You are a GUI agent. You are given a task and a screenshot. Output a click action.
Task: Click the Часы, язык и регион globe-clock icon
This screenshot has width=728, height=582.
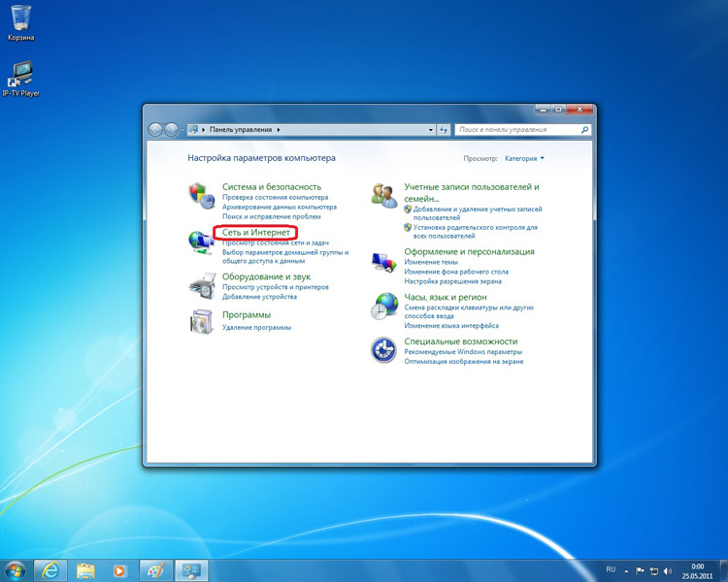384,306
